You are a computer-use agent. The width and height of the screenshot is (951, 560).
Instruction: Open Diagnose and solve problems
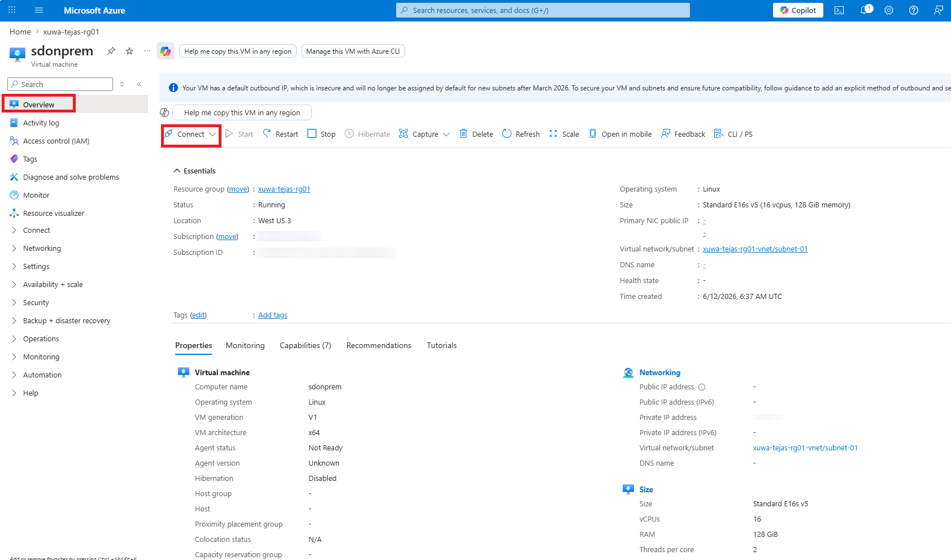point(71,177)
